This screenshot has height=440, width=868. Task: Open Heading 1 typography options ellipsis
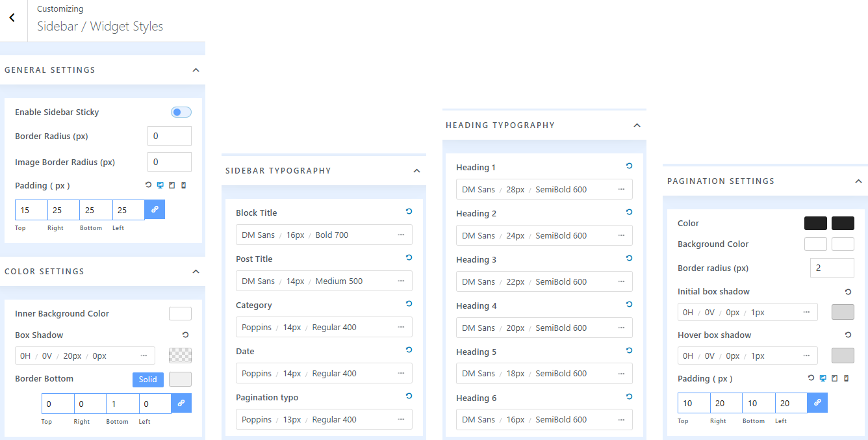coord(621,189)
